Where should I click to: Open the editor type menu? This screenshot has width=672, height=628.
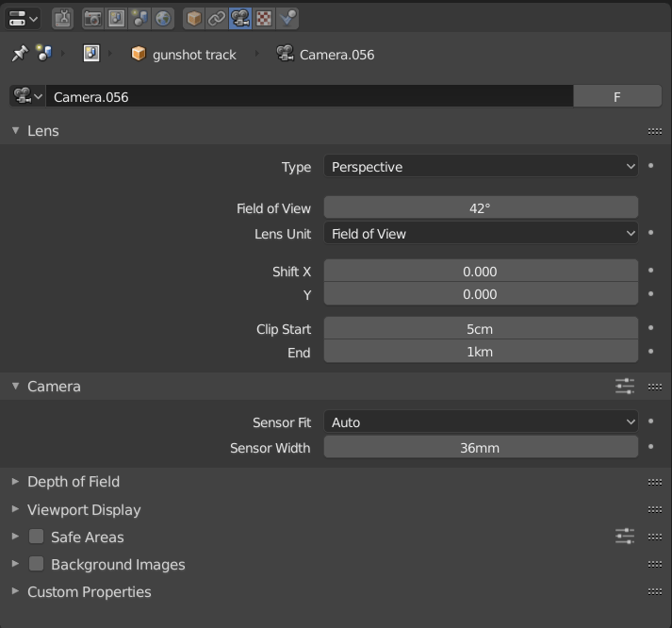(x=24, y=19)
